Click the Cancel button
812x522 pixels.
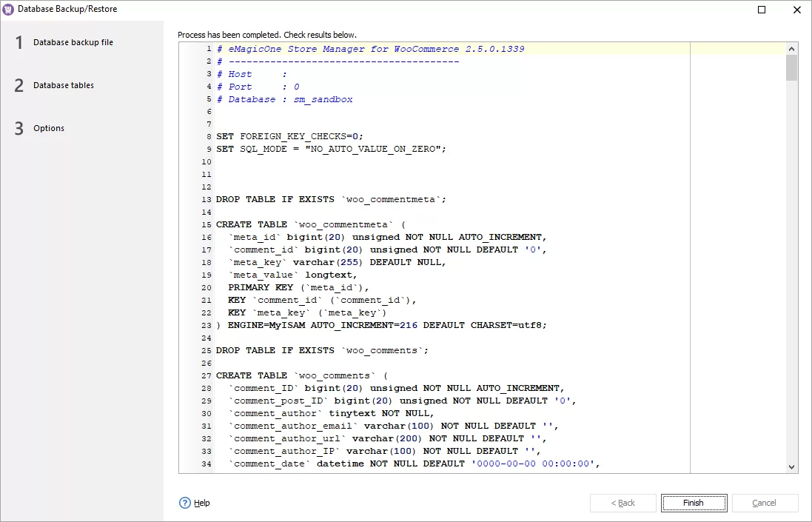point(765,503)
